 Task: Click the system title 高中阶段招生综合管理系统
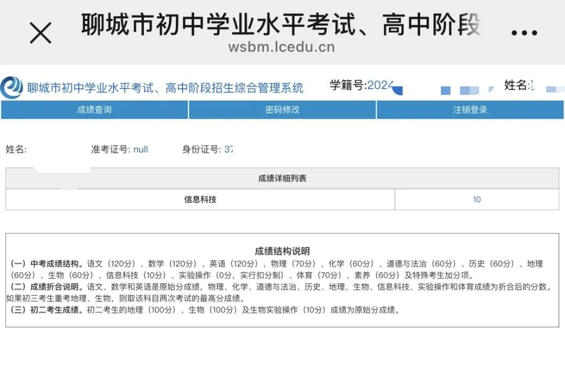(234, 88)
